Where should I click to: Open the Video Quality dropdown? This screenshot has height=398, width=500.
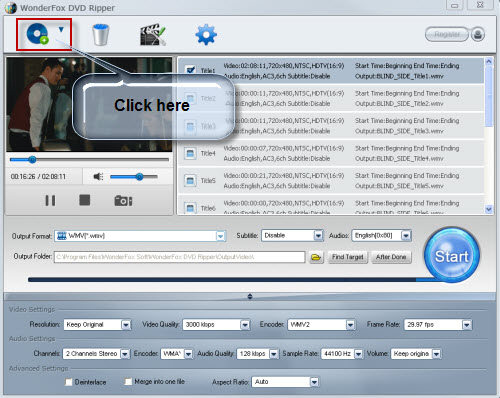pyautogui.click(x=245, y=325)
